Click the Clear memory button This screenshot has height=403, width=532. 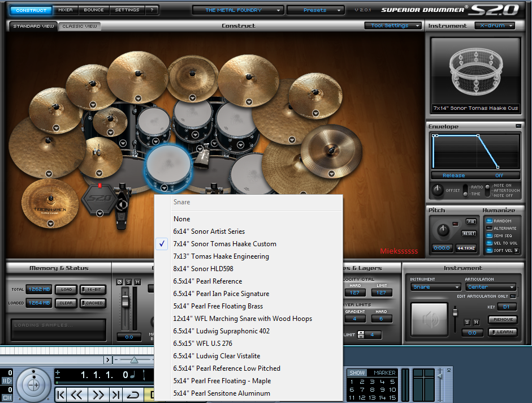67,303
